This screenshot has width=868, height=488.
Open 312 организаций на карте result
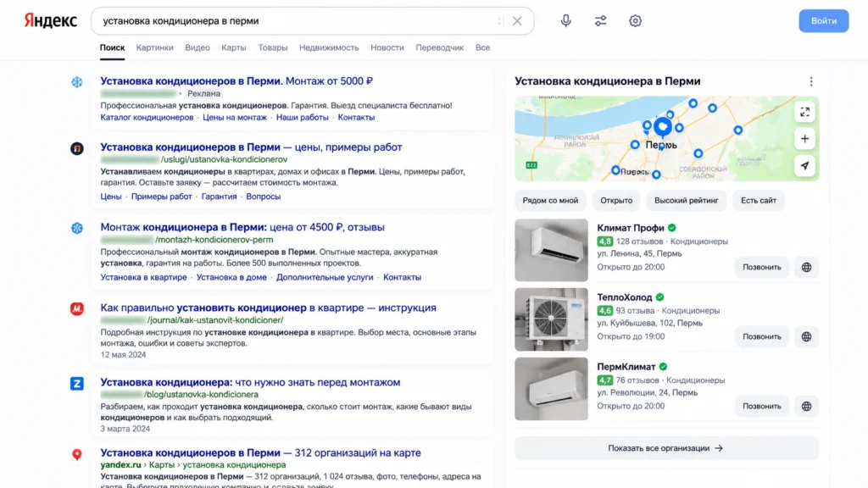[x=260, y=452]
